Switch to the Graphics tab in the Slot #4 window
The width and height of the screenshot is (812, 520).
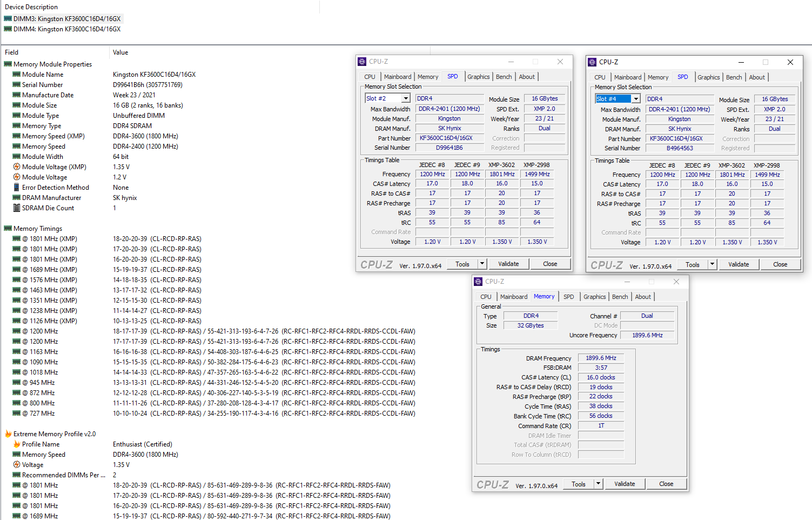[x=709, y=77]
